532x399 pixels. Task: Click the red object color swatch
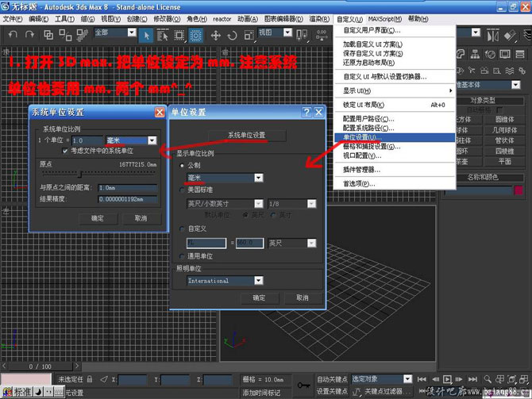tap(519, 190)
